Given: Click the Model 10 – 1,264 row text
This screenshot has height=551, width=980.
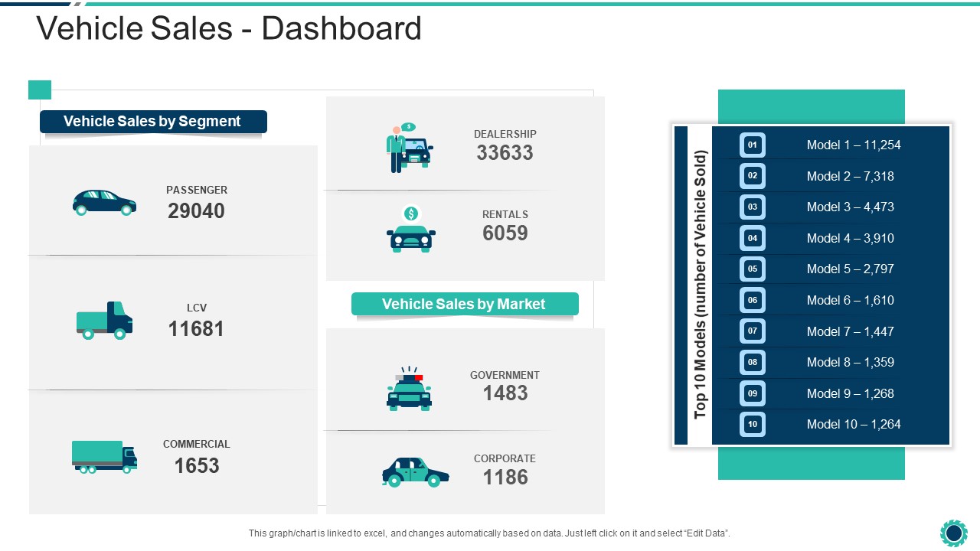Looking at the screenshot, I should click(854, 424).
